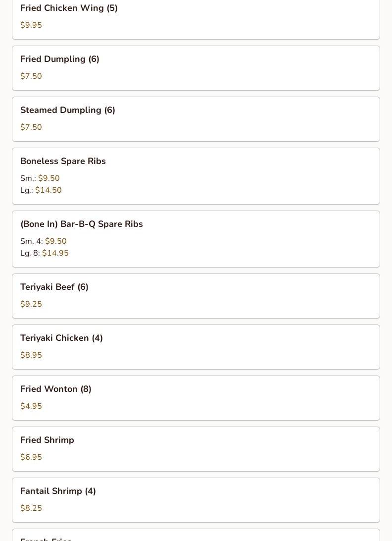Open the Fried Dumpling (6) menu card
The height and width of the screenshot is (541, 392).
(196, 68)
